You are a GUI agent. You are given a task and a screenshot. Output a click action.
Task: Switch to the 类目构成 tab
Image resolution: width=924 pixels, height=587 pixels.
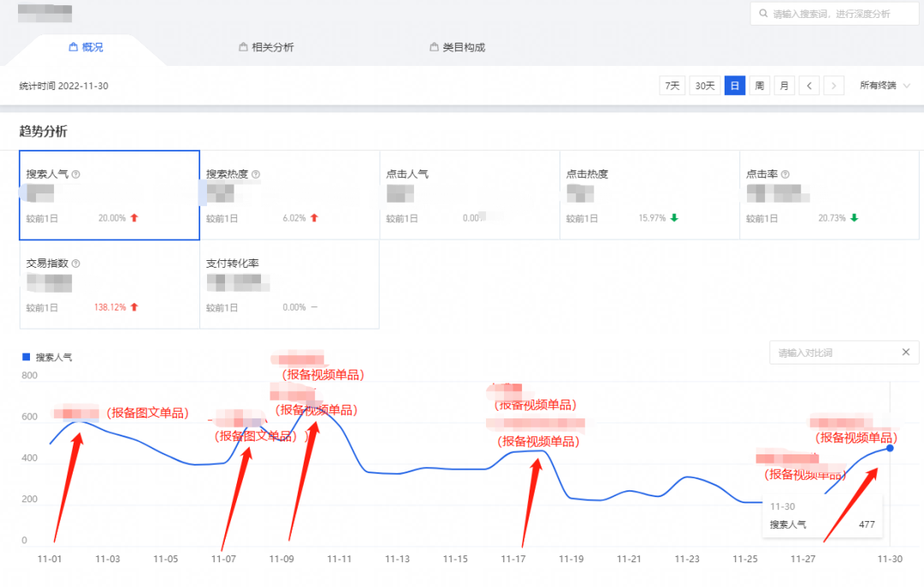457,48
